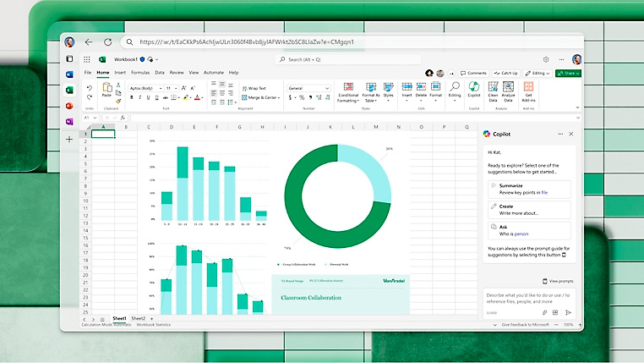The image size is (644, 363).
Task: Open the Formulas ribbon tab
Action: 140,73
